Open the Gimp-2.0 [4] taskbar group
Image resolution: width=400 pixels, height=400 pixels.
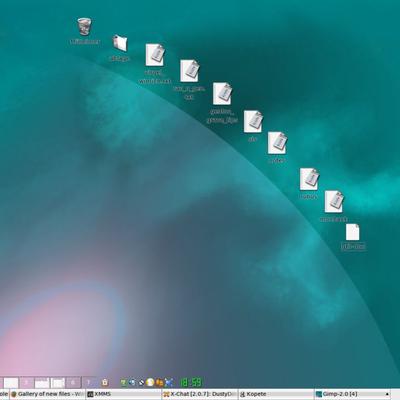[352, 394]
